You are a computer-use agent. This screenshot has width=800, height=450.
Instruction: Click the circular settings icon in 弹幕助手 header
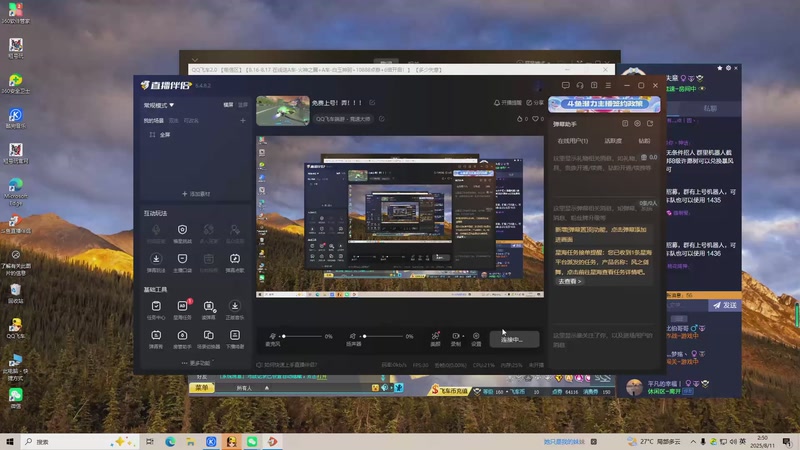click(x=637, y=123)
